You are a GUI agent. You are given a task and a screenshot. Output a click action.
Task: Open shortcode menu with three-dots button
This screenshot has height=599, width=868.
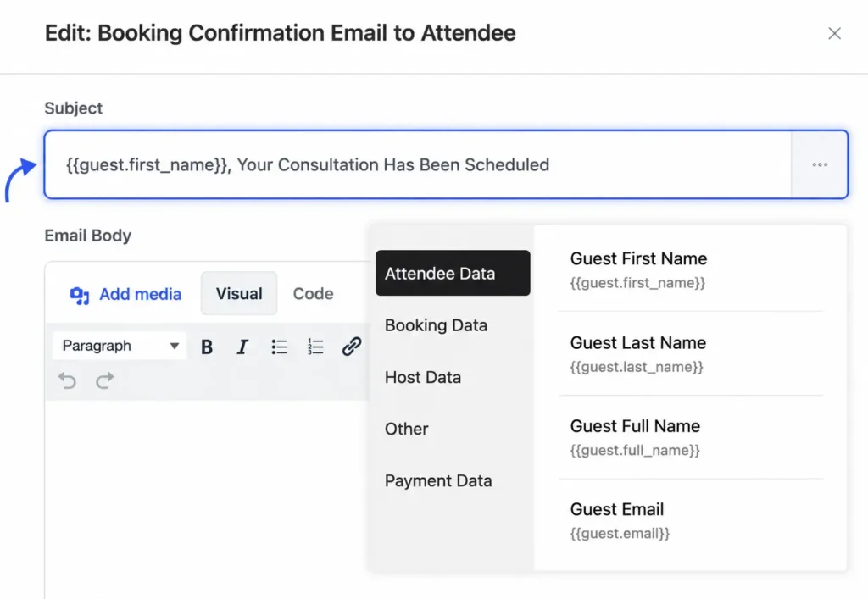pyautogui.click(x=820, y=164)
